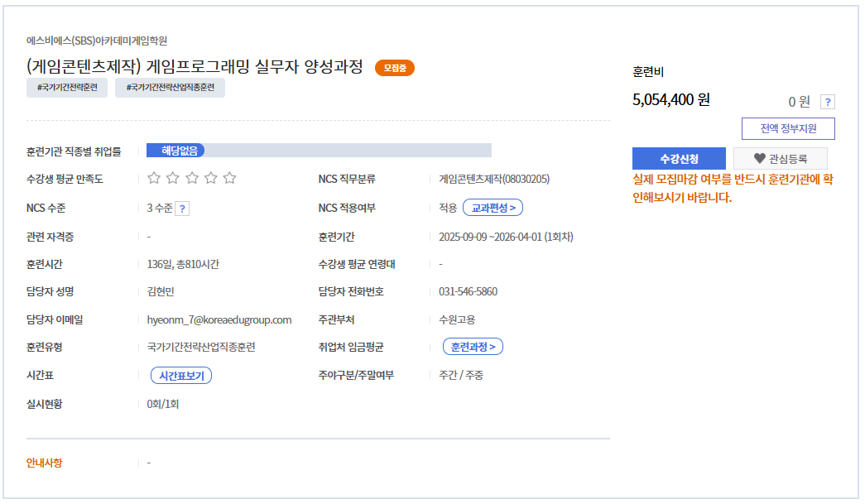Click the fourth star in satisfaction rating

tap(210, 178)
